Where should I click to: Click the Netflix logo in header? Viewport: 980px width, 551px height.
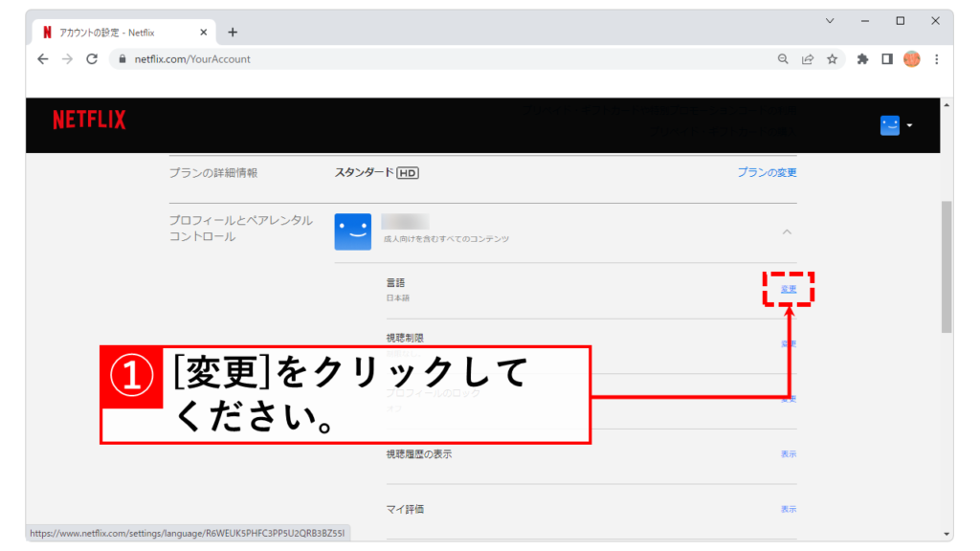click(89, 120)
